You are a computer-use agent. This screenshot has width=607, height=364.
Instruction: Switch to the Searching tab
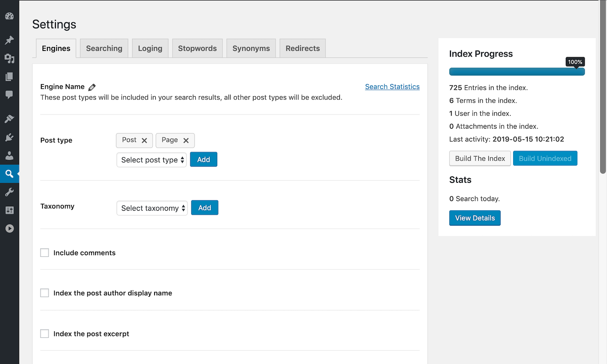point(104,49)
